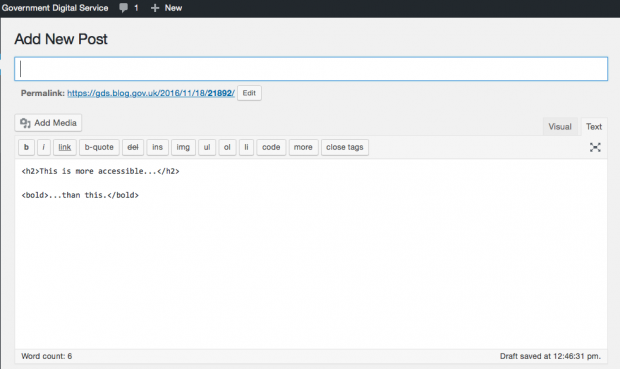This screenshot has width=620, height=369.
Task: Insert deleted text tag with del button
Action: click(x=133, y=147)
